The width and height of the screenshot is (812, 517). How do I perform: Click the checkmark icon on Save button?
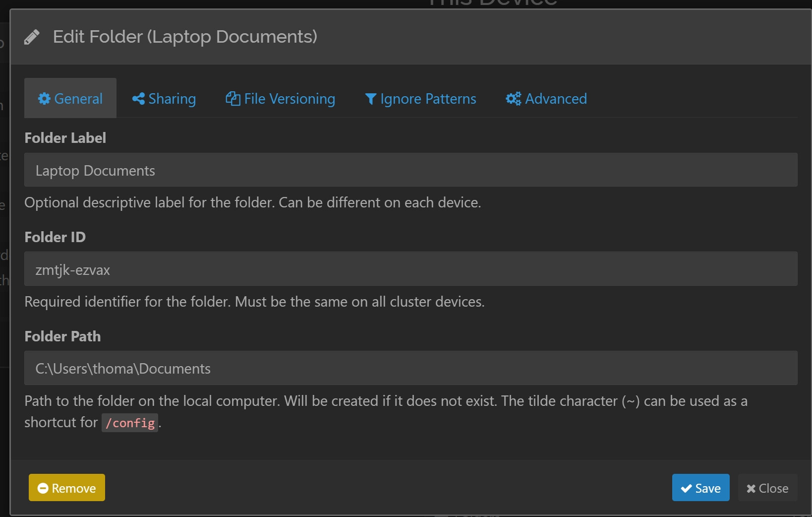(x=686, y=489)
